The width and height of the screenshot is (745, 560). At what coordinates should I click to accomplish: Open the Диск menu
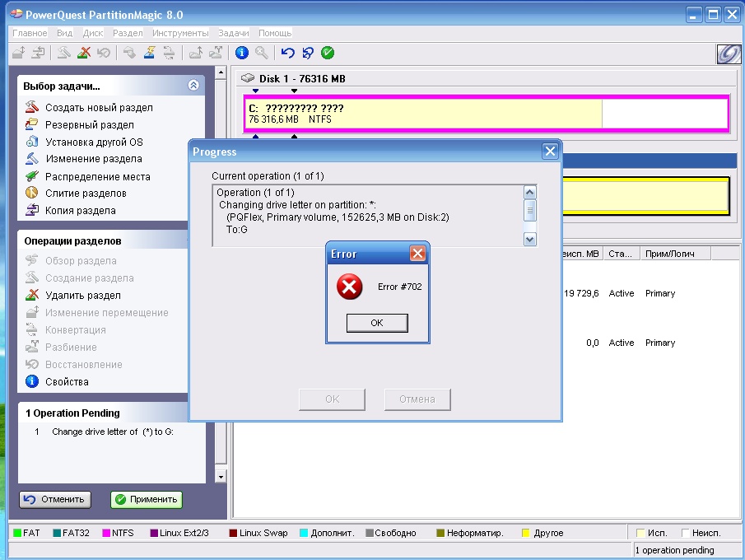pos(93,33)
